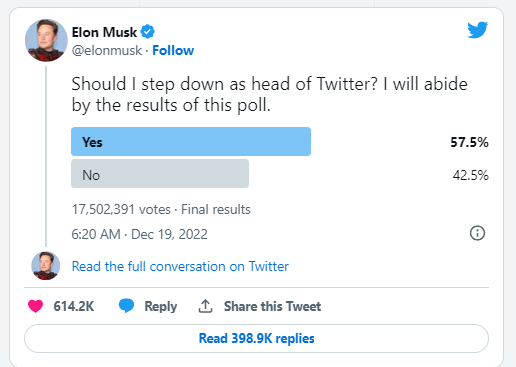516x367 pixels.
Task: Click the small avatar beside conversation link
Action: click(x=46, y=266)
